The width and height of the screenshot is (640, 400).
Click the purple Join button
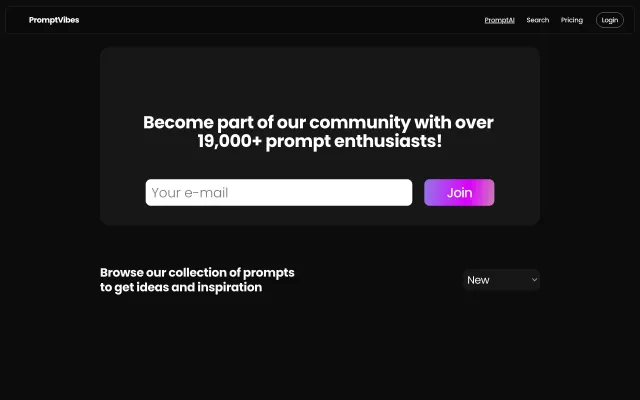click(x=459, y=193)
